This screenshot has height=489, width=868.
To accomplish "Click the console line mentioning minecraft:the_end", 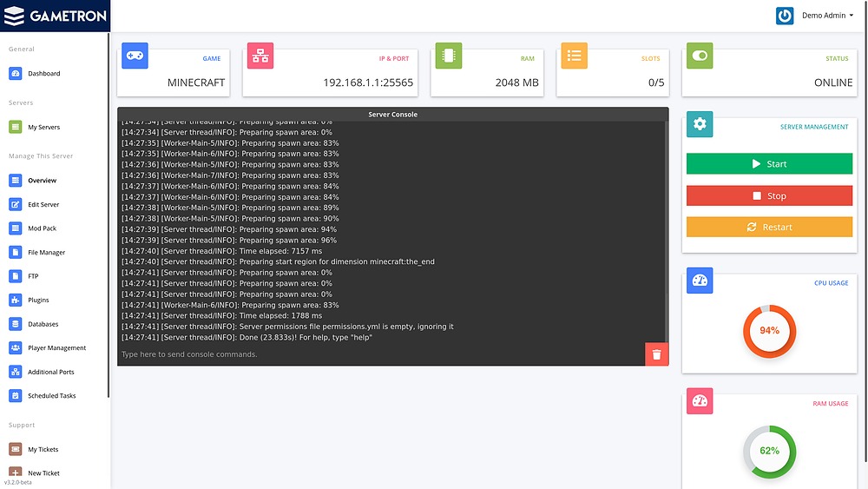I will (278, 261).
